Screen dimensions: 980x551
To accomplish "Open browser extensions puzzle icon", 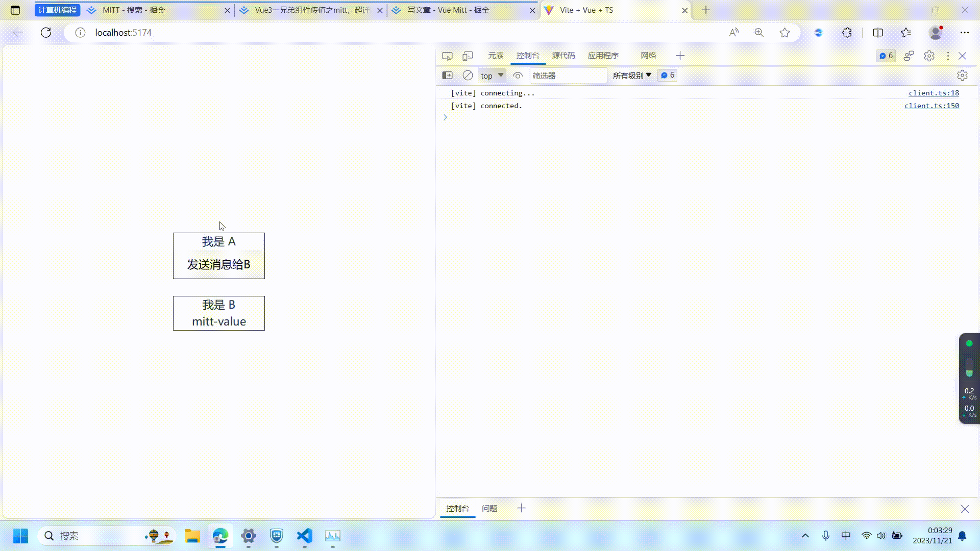I will [847, 33].
